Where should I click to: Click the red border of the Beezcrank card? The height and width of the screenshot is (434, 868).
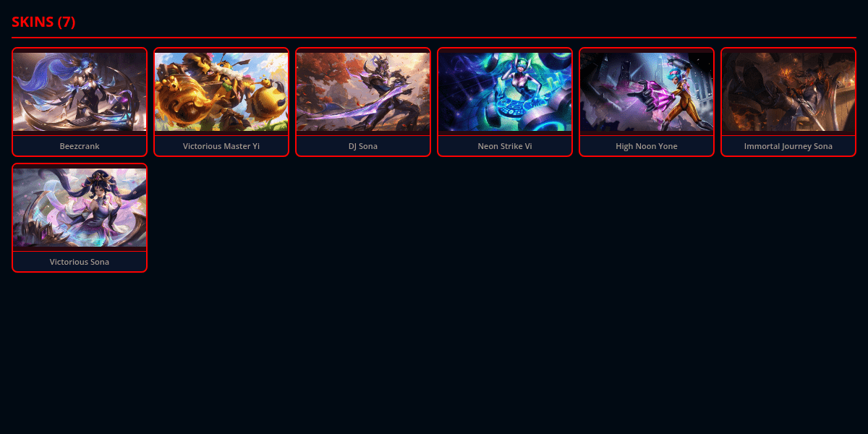click(12, 102)
